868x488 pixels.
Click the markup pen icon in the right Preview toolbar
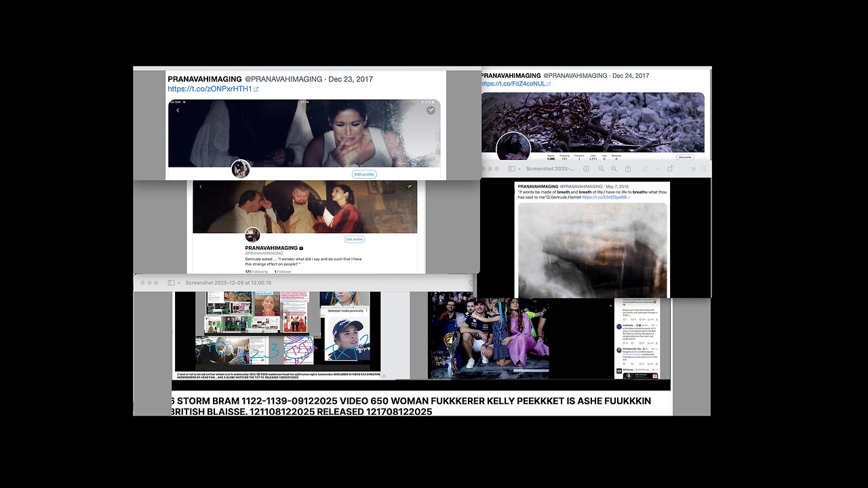click(645, 169)
